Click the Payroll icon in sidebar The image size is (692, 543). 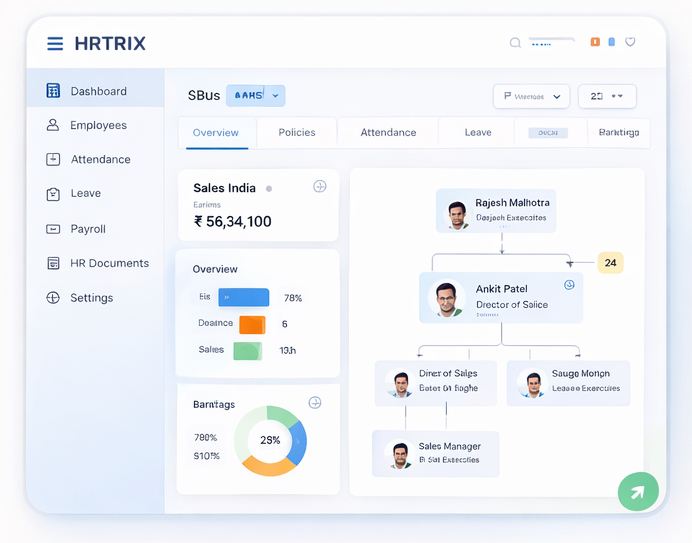coord(53,229)
